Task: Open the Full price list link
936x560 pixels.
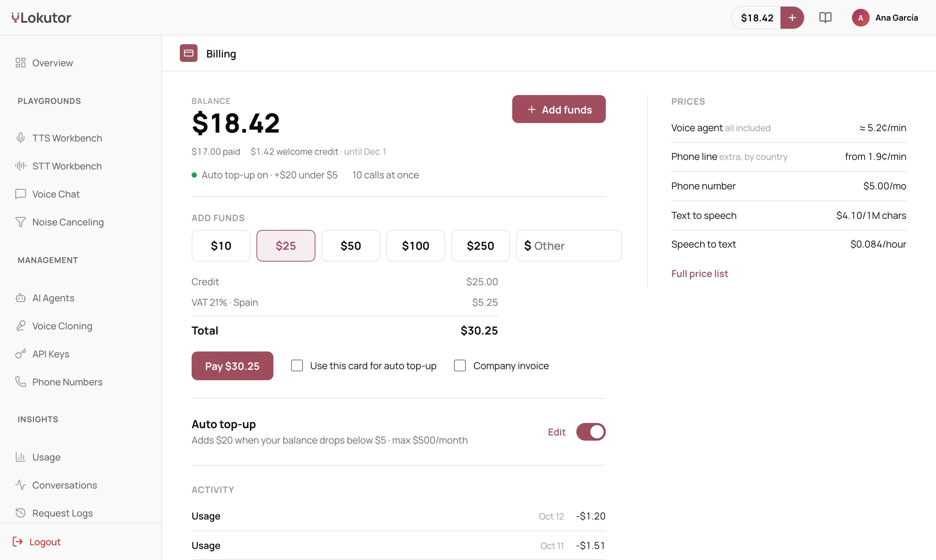Action: coord(699,274)
